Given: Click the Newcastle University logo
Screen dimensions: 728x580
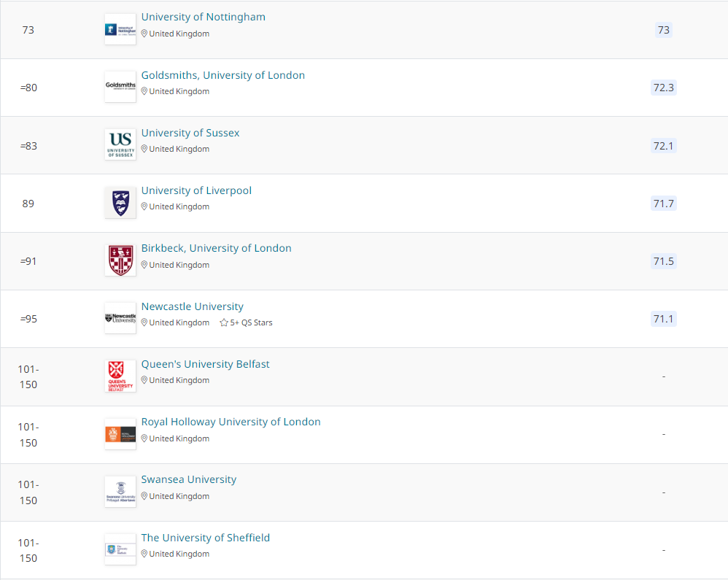Looking at the screenshot, I should (x=120, y=318).
